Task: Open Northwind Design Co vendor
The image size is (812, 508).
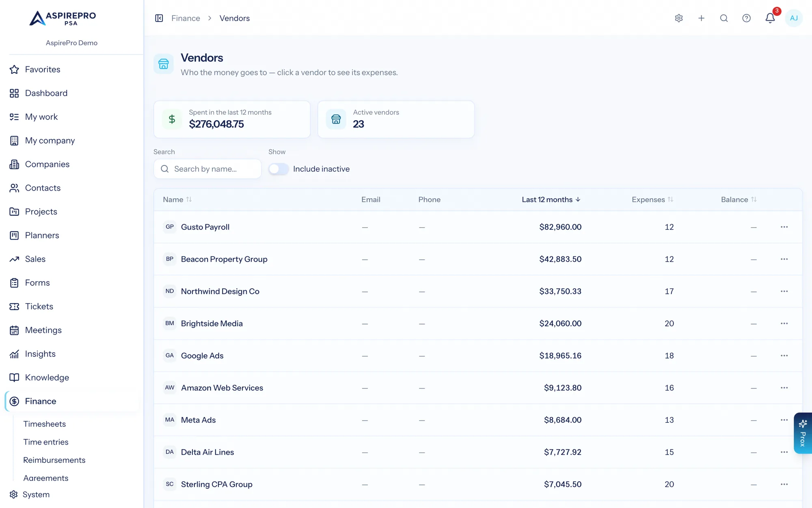Action: (x=220, y=291)
